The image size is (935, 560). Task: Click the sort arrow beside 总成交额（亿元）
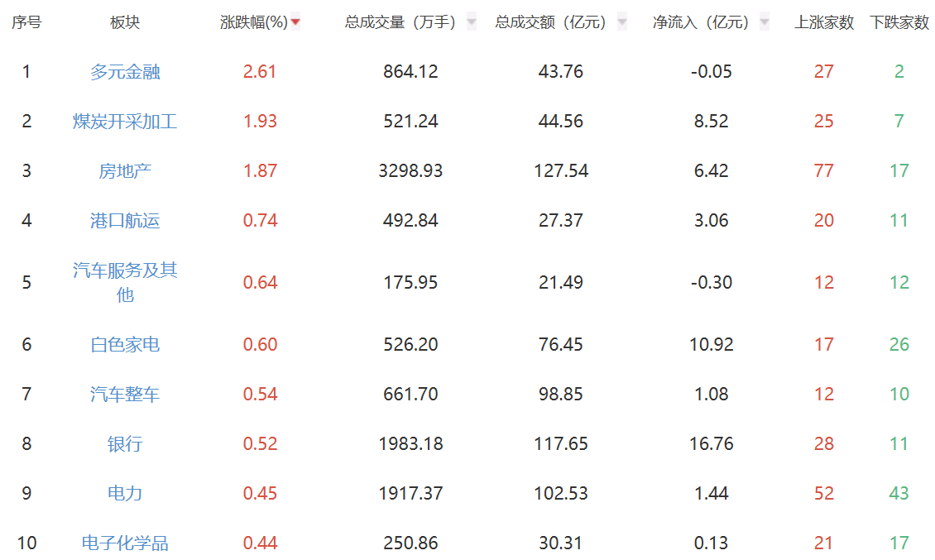click(622, 22)
